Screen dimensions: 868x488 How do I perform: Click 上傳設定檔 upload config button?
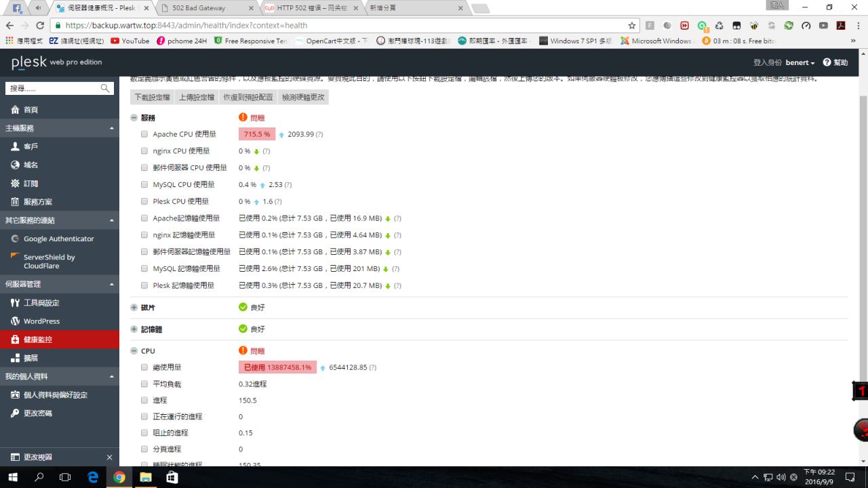(x=197, y=98)
